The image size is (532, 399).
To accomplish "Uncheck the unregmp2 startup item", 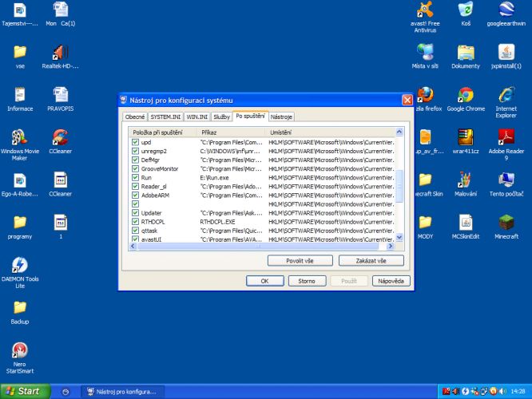I will (135, 151).
